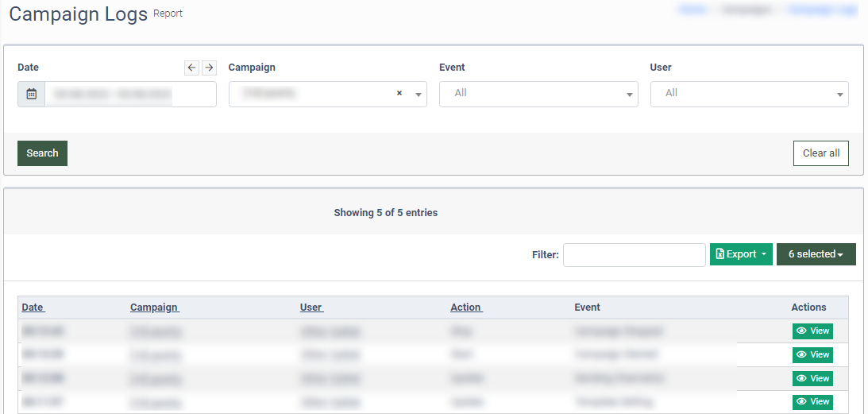The width and height of the screenshot is (868, 414).
Task: Go to next date range arrow
Action: click(209, 68)
